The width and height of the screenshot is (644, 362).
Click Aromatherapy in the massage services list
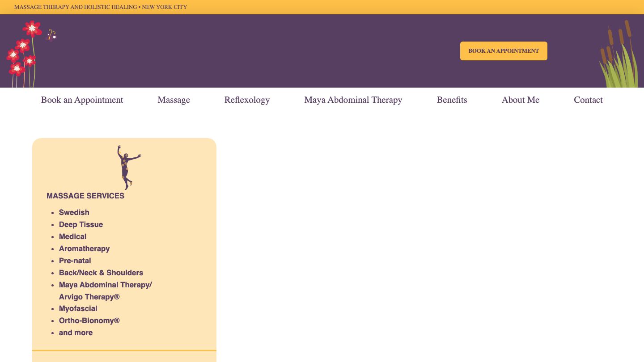(84, 249)
